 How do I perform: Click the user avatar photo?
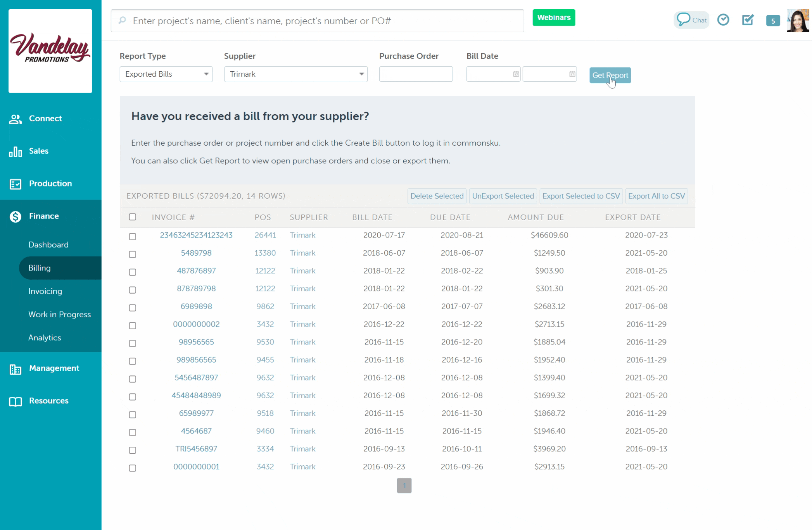click(x=798, y=21)
